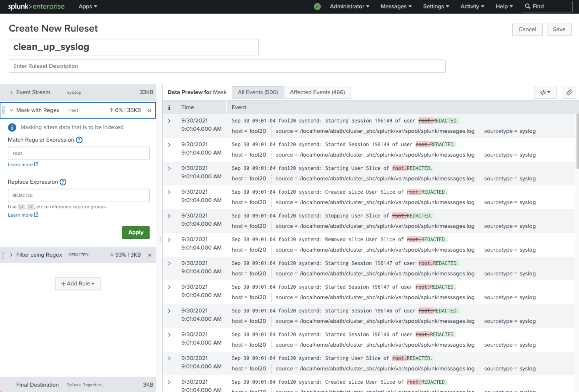Remove the Filter using Regex rule
Viewport: 579px width, 392px height.
pos(149,255)
